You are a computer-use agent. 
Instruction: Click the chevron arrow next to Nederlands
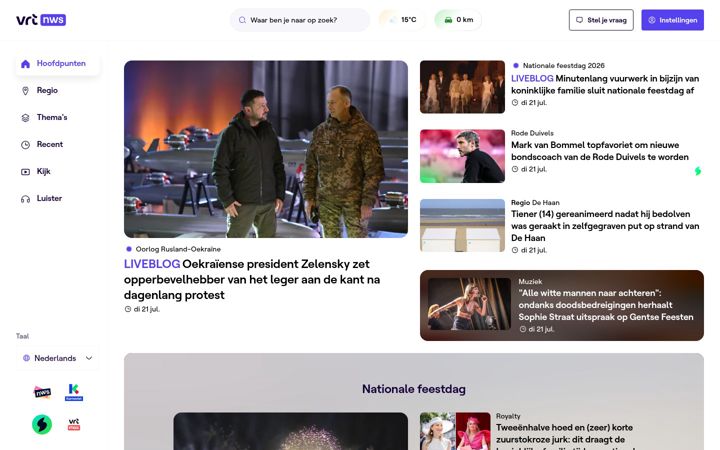tap(89, 358)
